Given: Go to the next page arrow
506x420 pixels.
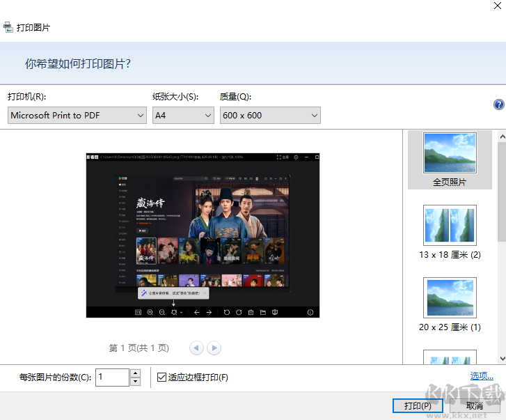Looking at the screenshot, I should (x=214, y=348).
